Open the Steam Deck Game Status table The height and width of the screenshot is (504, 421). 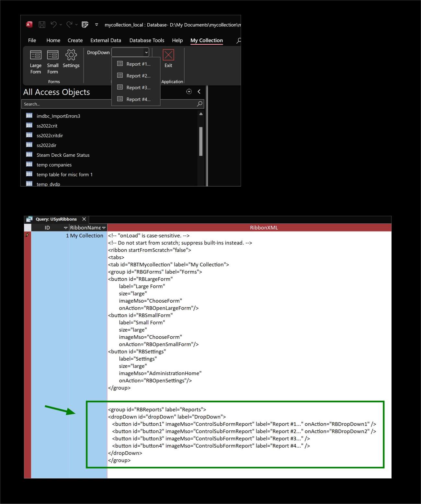[63, 155]
